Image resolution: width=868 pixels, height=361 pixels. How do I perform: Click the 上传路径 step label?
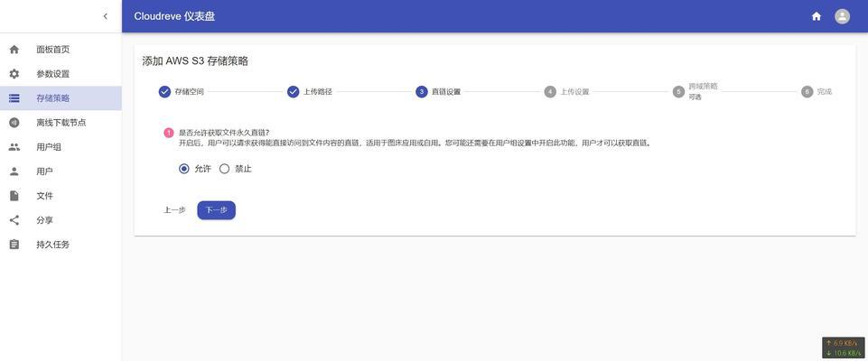tap(318, 92)
